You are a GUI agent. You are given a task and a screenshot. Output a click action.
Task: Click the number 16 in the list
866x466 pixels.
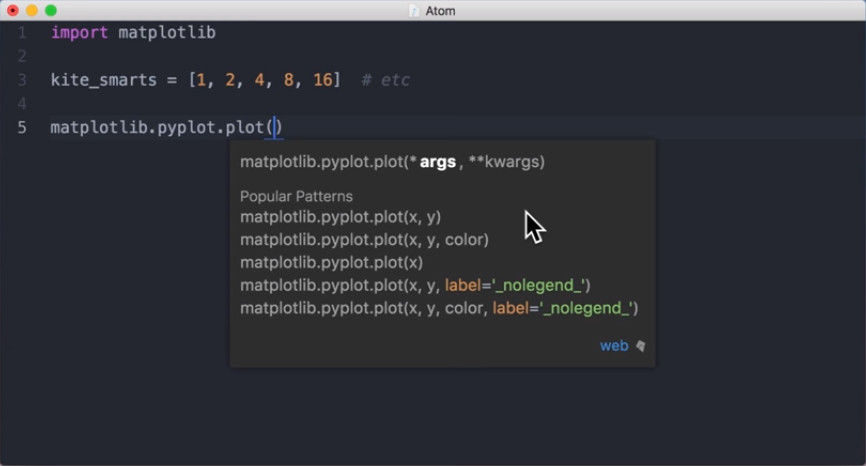point(323,80)
